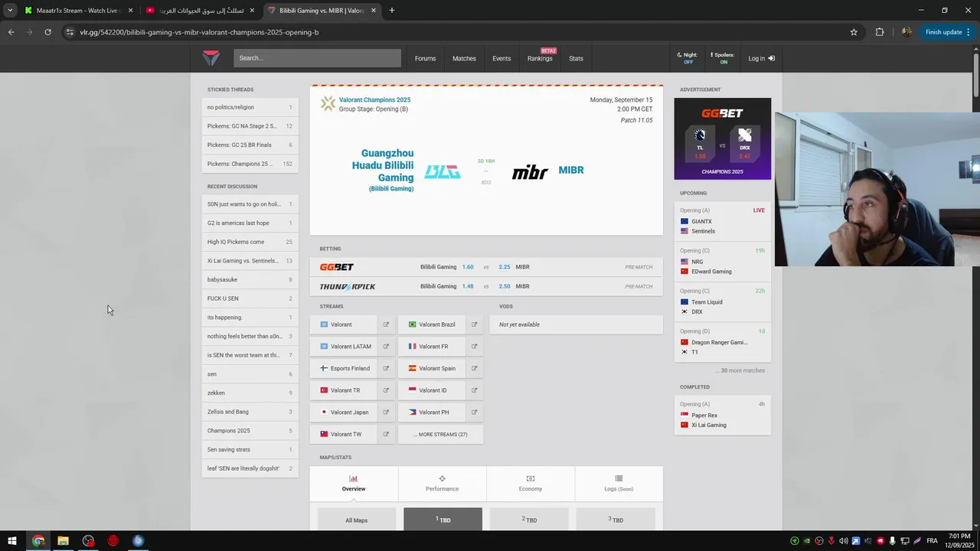This screenshot has width=980, height=551.
Task: Click the Bilibili Gaming team logo
Action: point(443,172)
